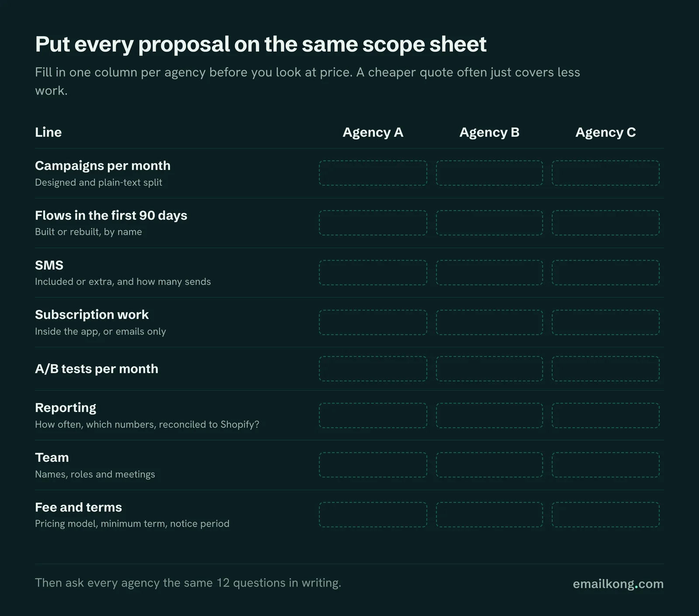This screenshot has height=616, width=699.
Task: Select Agency A cell in Flows in the first 90 days
Action: coord(373,223)
